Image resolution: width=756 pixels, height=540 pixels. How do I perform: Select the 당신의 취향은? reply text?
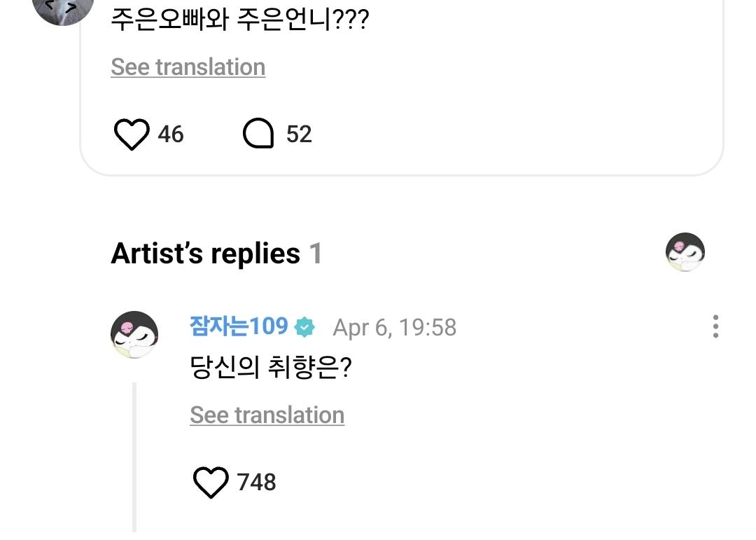coord(271,367)
